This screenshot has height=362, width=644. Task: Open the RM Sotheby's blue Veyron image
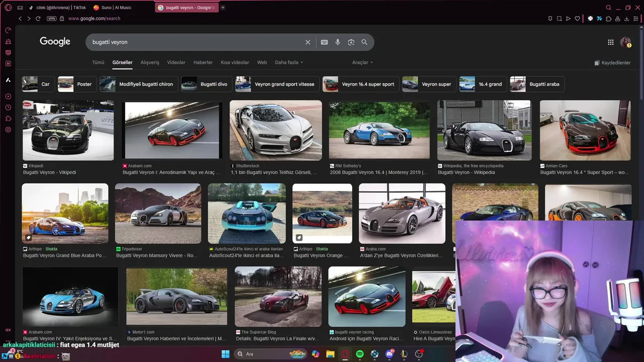coord(379,130)
